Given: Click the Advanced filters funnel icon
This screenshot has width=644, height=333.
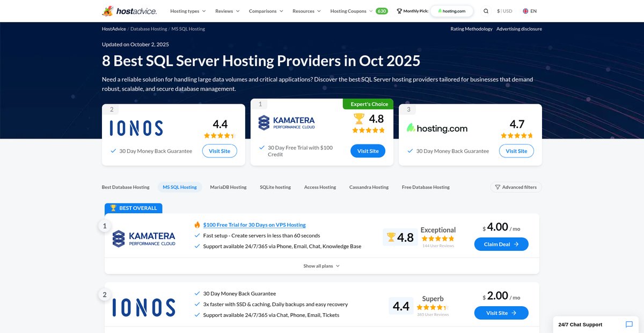Looking at the screenshot, I should coord(497,187).
